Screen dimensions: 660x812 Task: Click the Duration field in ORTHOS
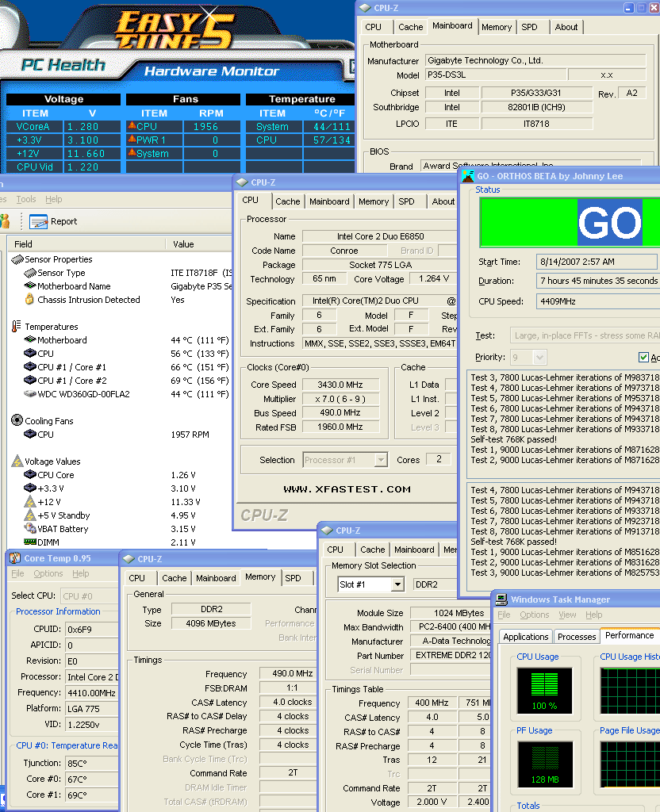pos(598,281)
